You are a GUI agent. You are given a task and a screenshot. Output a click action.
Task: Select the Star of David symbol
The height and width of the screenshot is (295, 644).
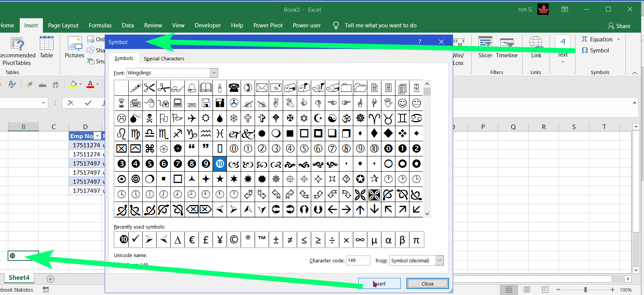click(x=304, y=118)
